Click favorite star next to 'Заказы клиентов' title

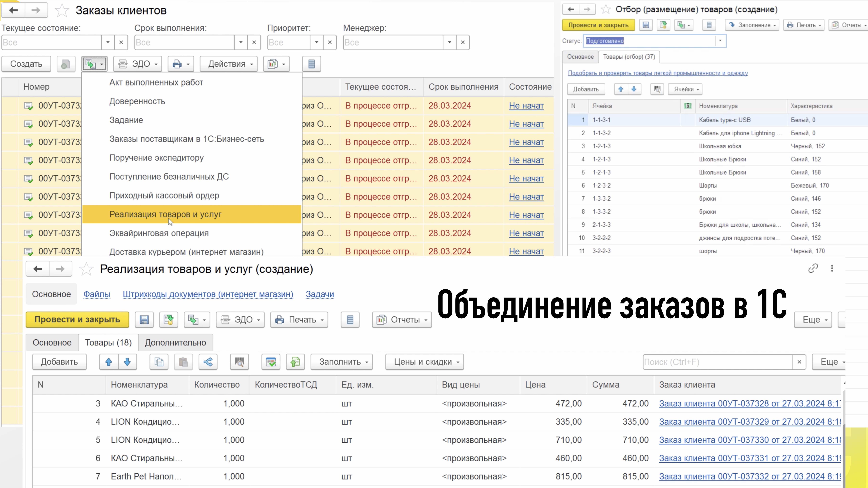pyautogui.click(x=62, y=11)
